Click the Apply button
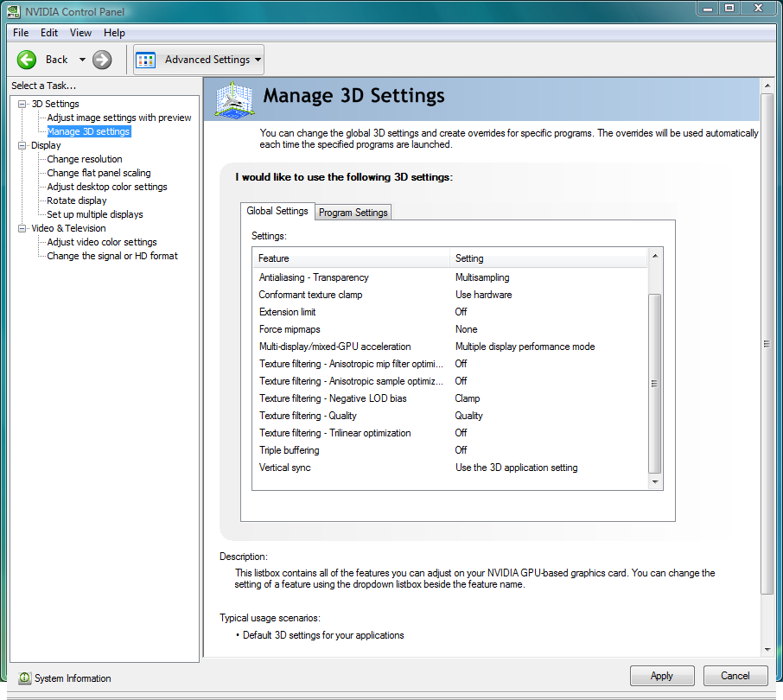 pos(662,676)
